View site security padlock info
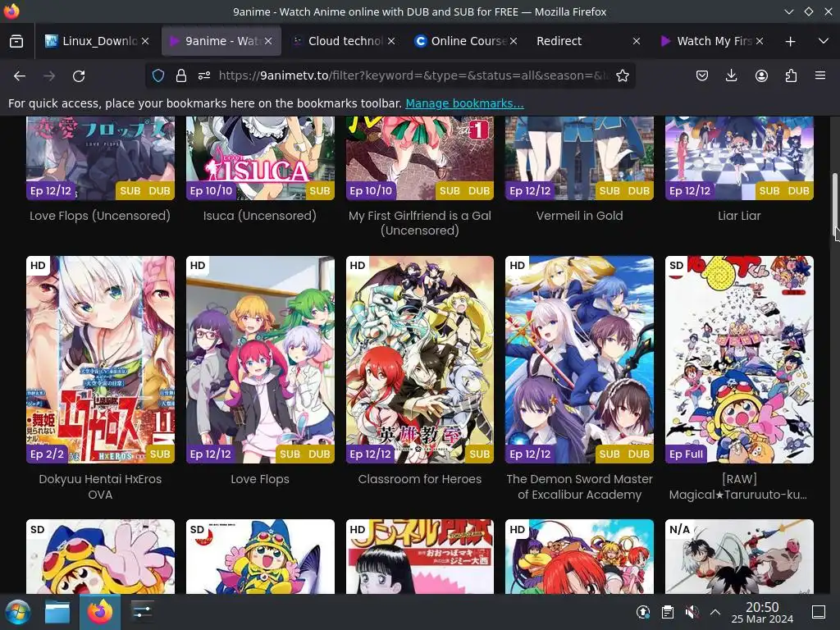The height and width of the screenshot is (630, 840). click(181, 75)
